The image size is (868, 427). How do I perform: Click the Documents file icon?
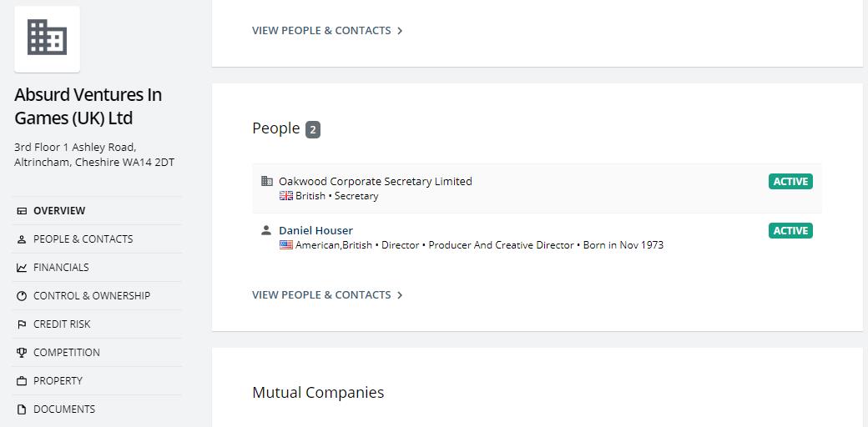22,409
